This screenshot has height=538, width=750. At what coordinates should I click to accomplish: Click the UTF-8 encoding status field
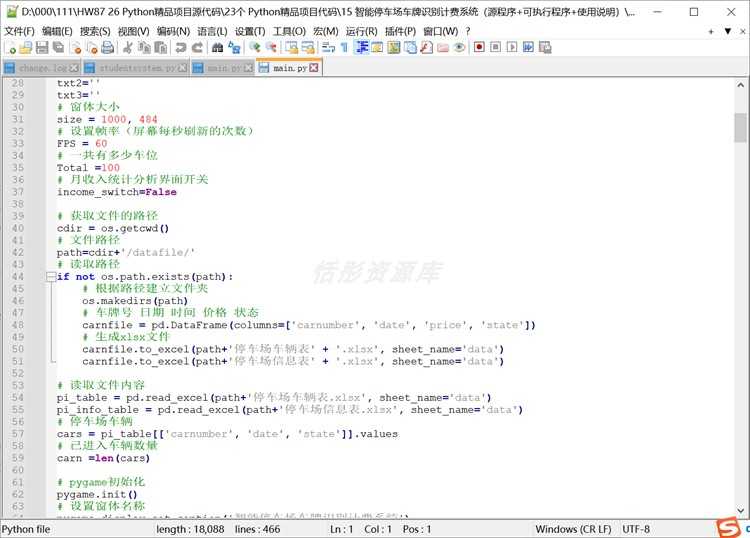(x=636, y=529)
